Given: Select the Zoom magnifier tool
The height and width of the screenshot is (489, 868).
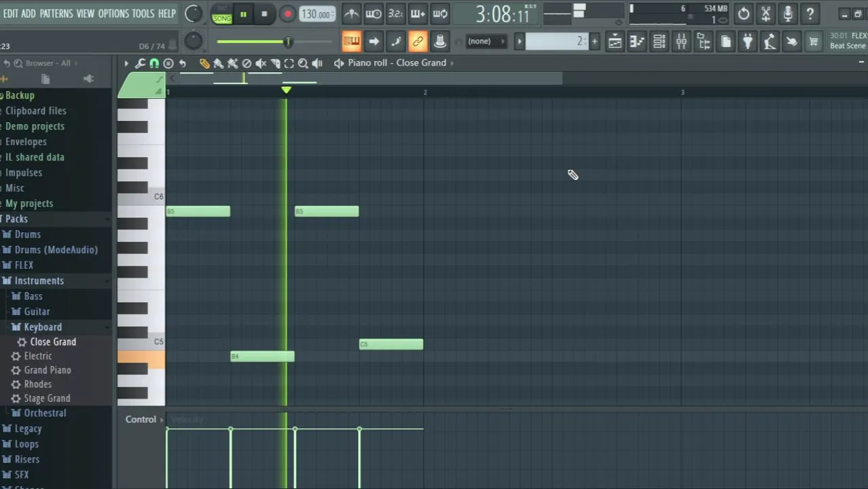Looking at the screenshot, I should (303, 63).
